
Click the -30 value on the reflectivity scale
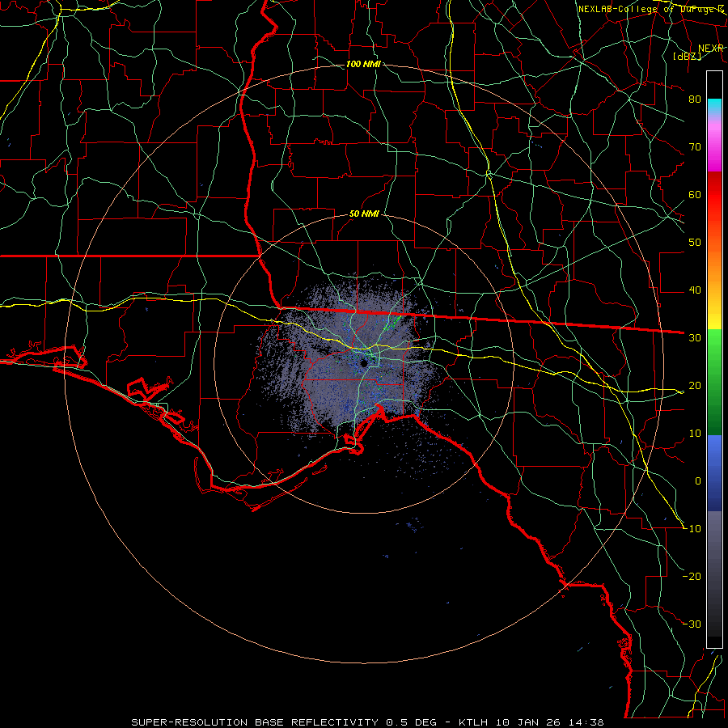click(692, 624)
